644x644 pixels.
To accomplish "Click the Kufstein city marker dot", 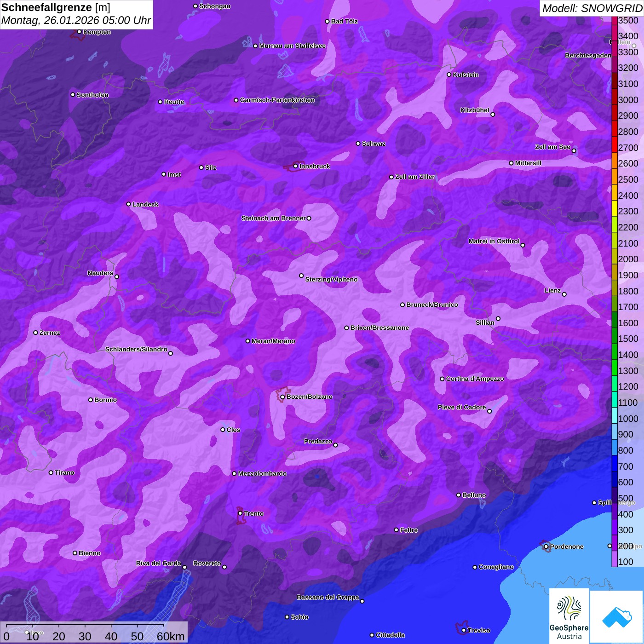I will click(x=449, y=75).
